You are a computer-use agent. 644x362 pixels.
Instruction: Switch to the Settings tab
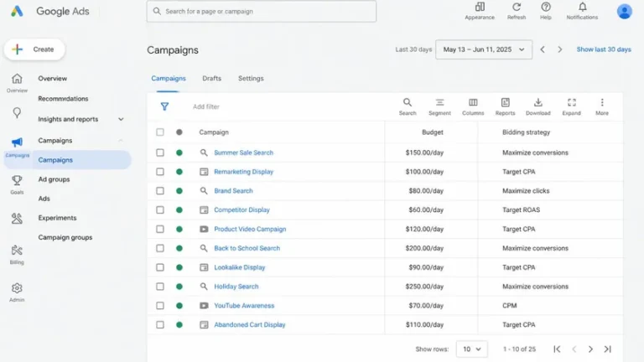251,79
